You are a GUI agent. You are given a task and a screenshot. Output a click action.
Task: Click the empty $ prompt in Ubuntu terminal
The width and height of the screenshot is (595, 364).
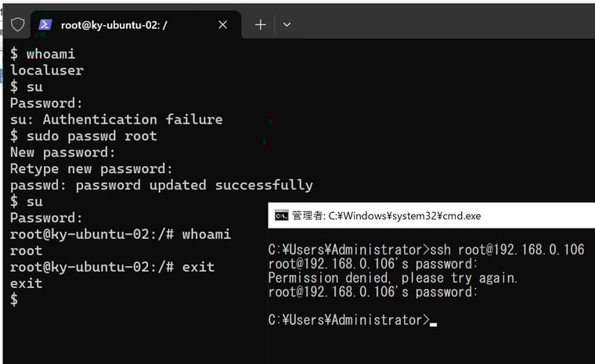click(x=14, y=300)
